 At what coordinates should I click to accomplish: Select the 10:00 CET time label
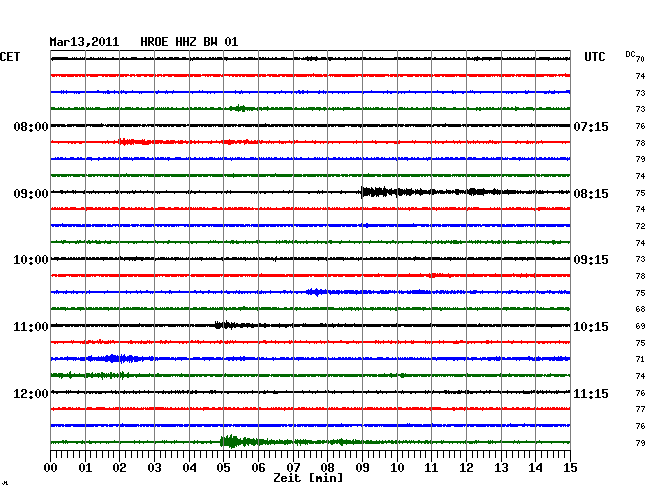point(31,260)
